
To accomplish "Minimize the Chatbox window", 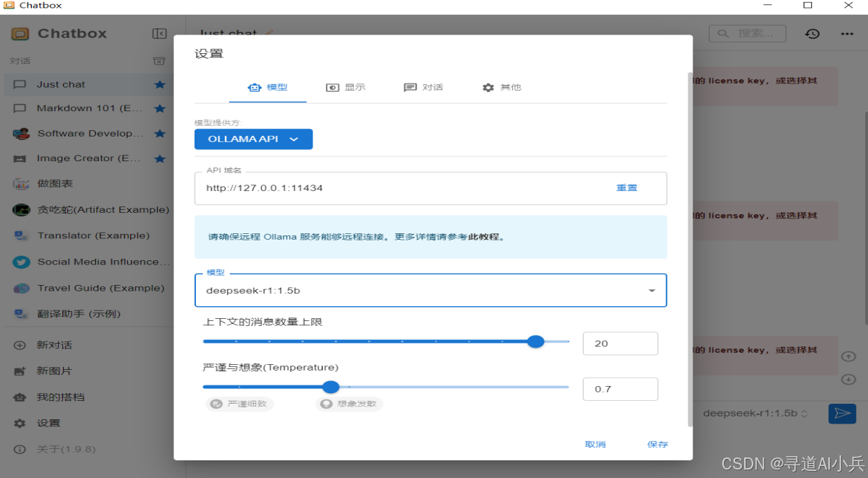I will (x=767, y=6).
